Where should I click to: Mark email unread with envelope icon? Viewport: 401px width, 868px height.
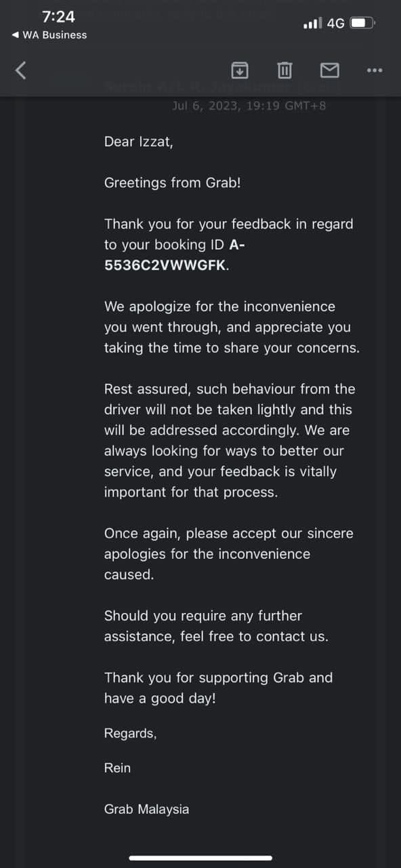(x=329, y=69)
